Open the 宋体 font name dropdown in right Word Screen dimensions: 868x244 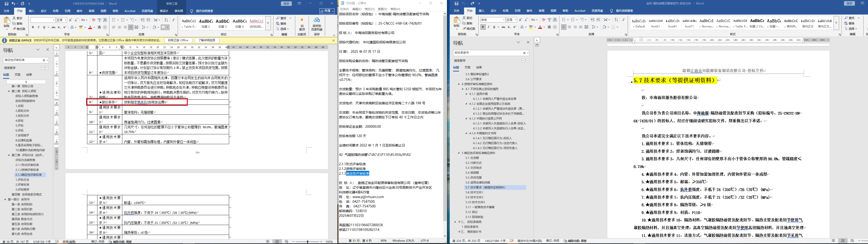pos(503,20)
